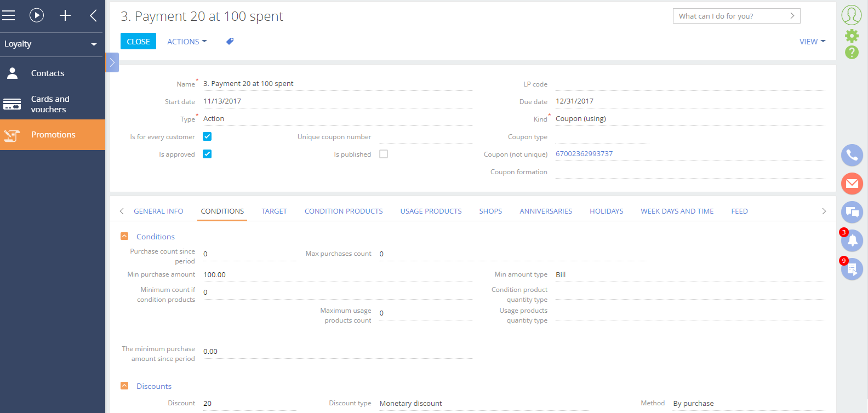
Task: Collapse the Discounts group
Action: pos(124,386)
